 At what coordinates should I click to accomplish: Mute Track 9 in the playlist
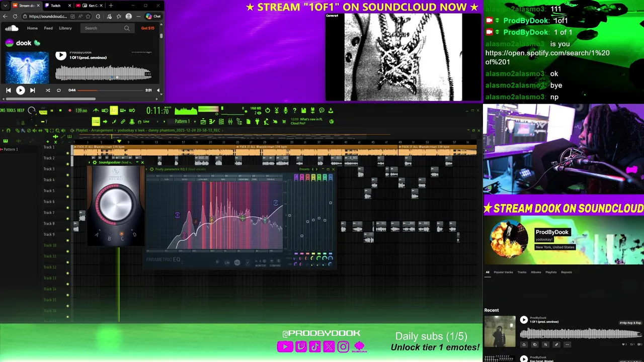click(67, 240)
